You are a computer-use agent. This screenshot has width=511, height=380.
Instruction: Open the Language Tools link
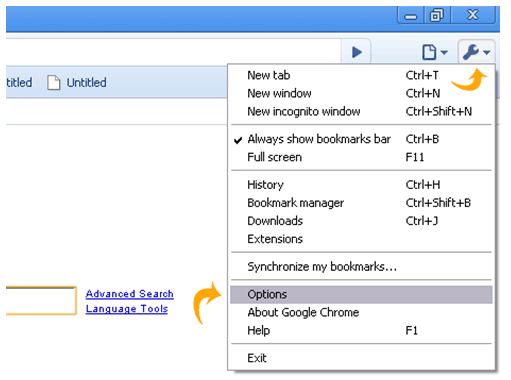pyautogui.click(x=127, y=309)
